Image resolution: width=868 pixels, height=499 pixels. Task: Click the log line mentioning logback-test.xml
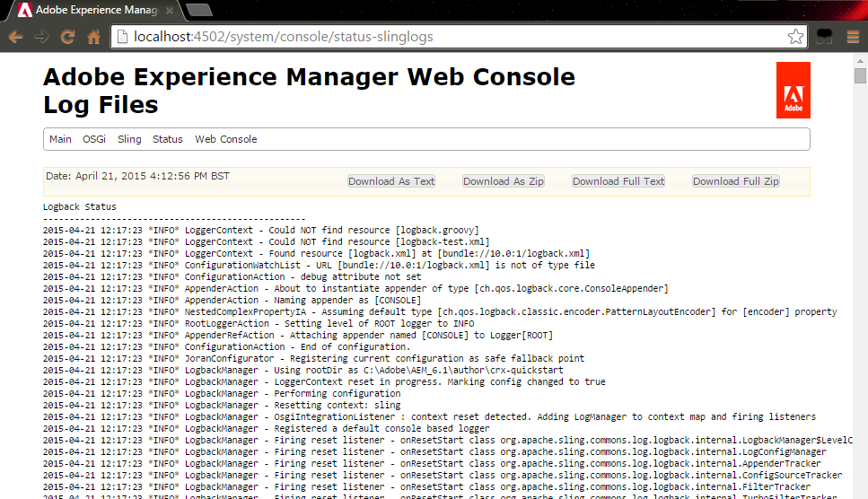267,241
